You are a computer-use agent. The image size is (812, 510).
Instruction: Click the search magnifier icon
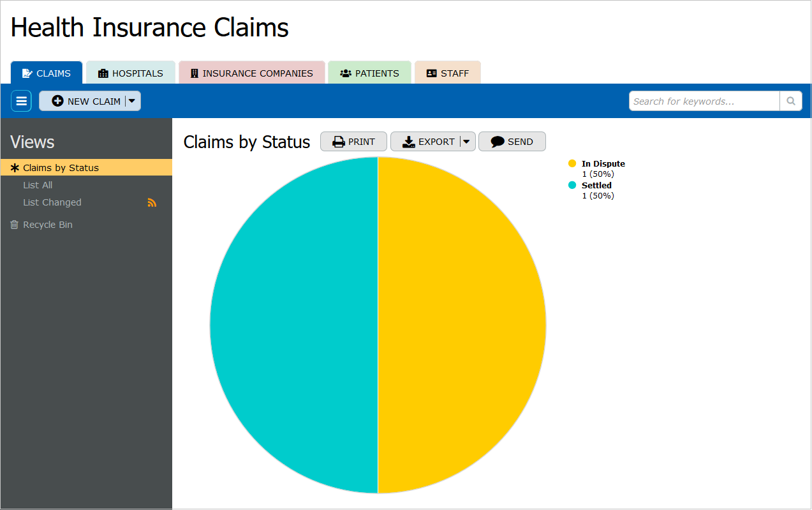click(x=790, y=101)
